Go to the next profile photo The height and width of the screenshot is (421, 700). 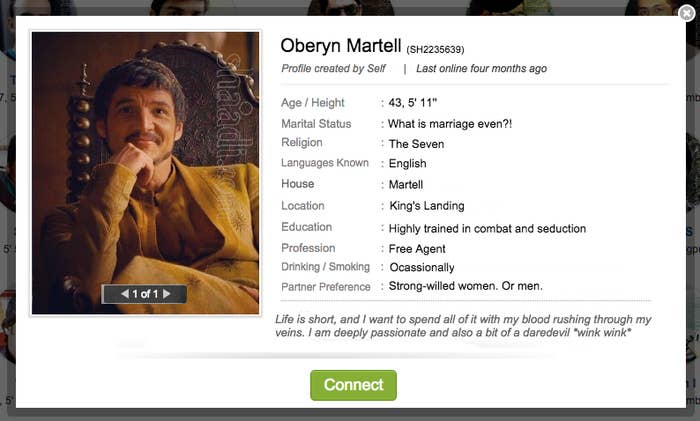167,294
